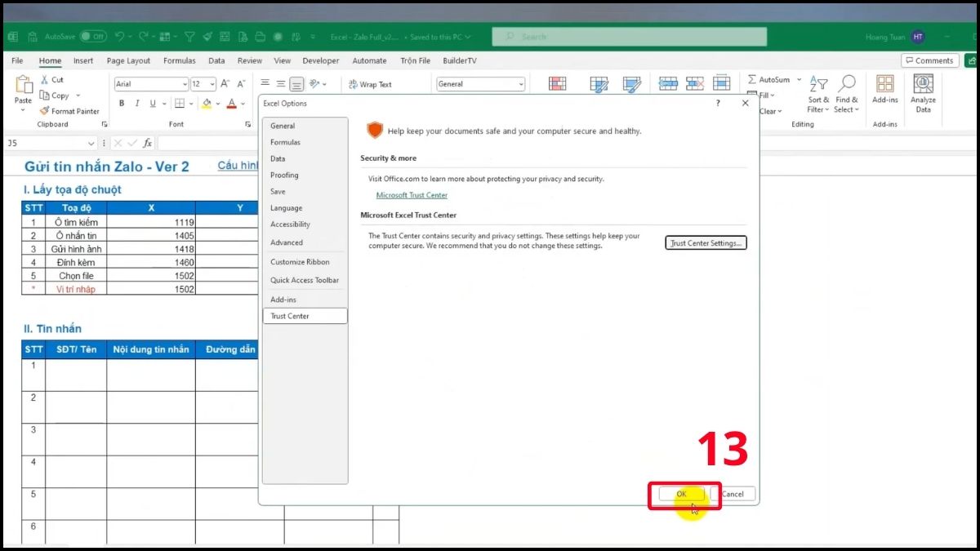Click the Excel Options help question mark

tap(718, 104)
